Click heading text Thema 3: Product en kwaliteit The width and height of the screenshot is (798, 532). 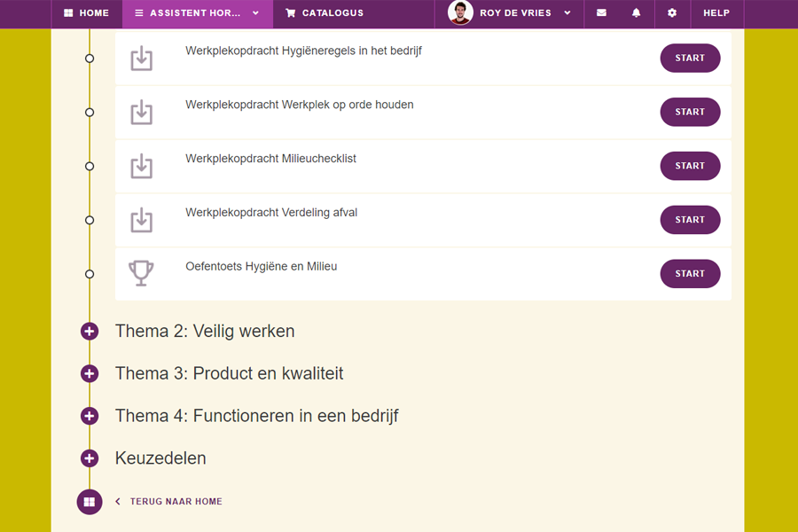pos(229,373)
